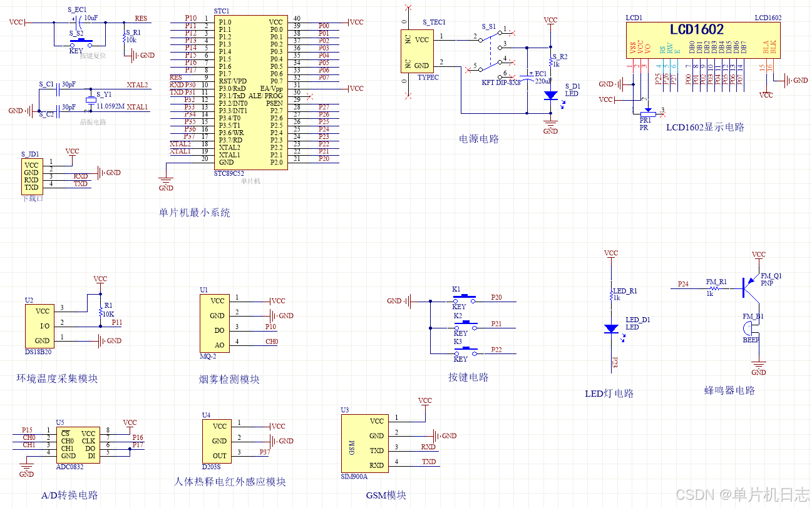The image size is (812, 508).
Task: Click the '烟雾检测模块' section title
Action: pos(229,379)
